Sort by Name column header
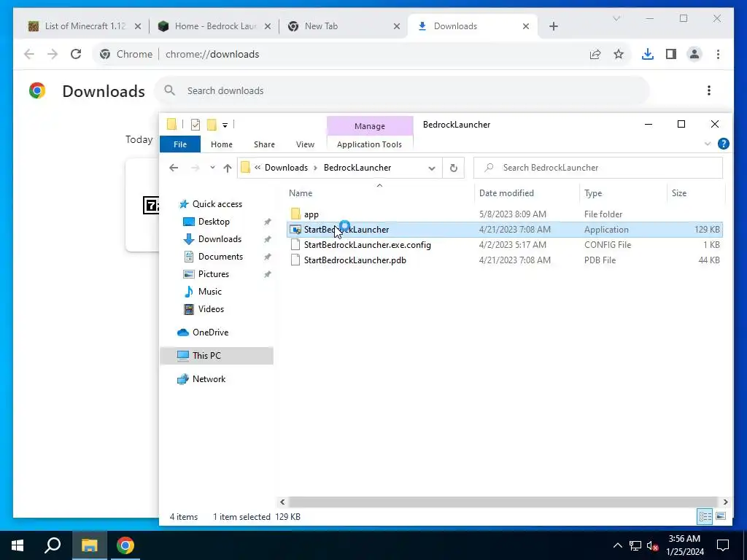The width and height of the screenshot is (747, 560). point(379,192)
